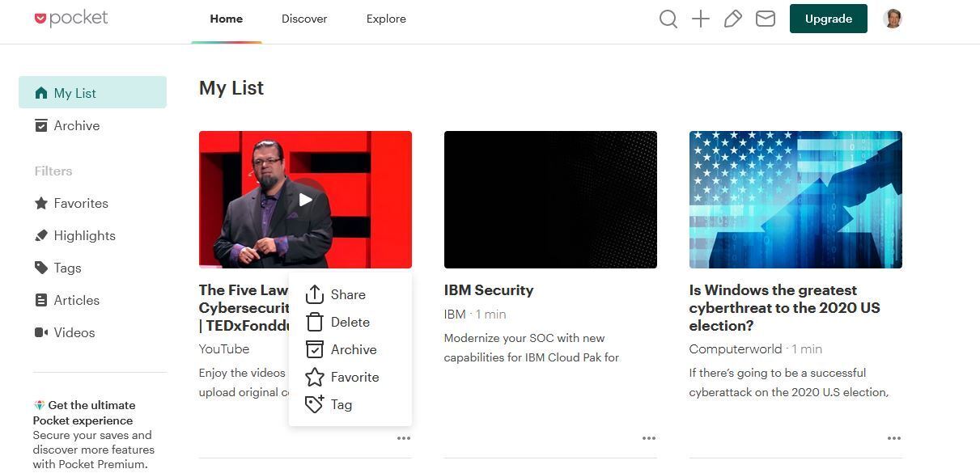Screen dimensions: 980x473
Task: Click the 'If there's going to be a successful' excerpt
Action: [x=789, y=382]
